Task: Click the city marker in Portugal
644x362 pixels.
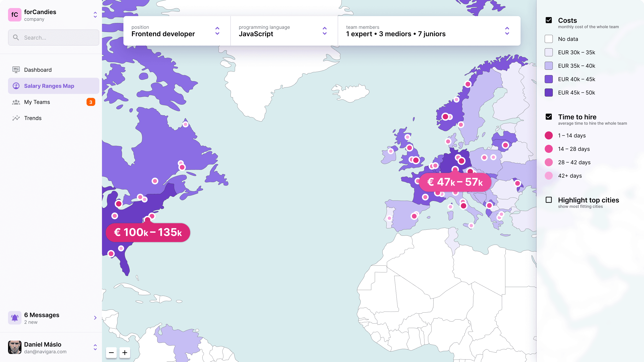Action: [389, 218]
